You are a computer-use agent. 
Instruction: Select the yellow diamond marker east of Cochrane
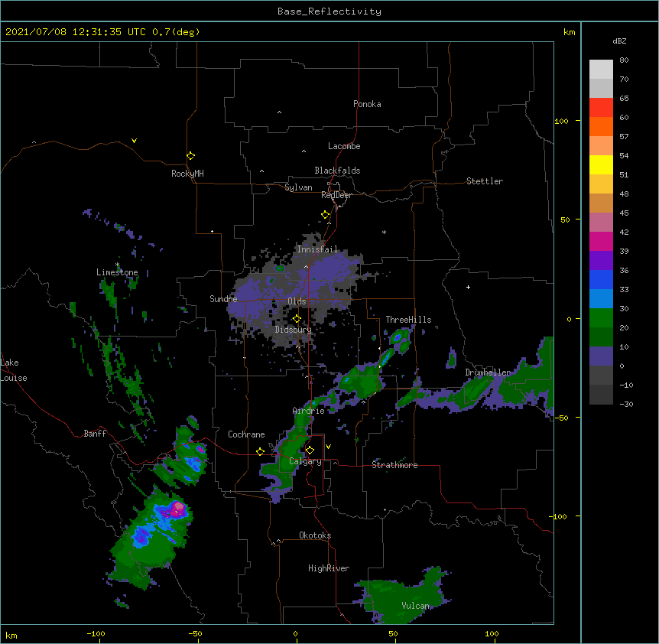click(260, 451)
